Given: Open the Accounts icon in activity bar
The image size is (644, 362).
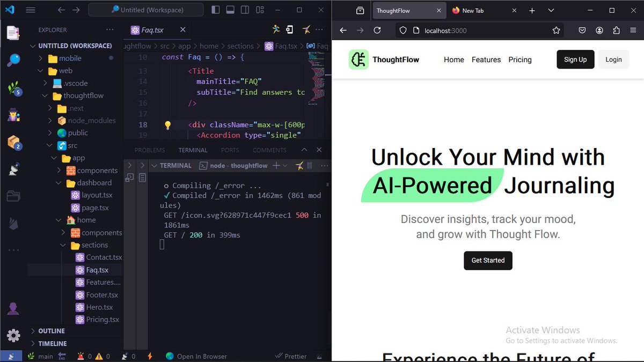Looking at the screenshot, I should click(13, 308).
